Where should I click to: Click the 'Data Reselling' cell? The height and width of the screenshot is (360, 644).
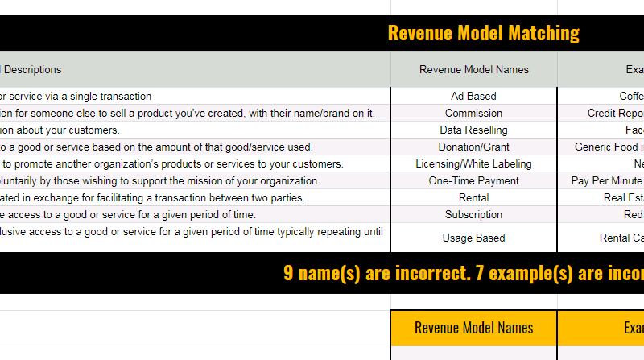[473, 130]
